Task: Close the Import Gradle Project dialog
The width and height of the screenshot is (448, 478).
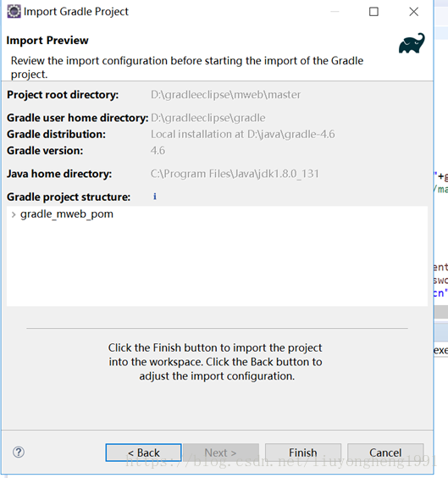Action: [413, 12]
